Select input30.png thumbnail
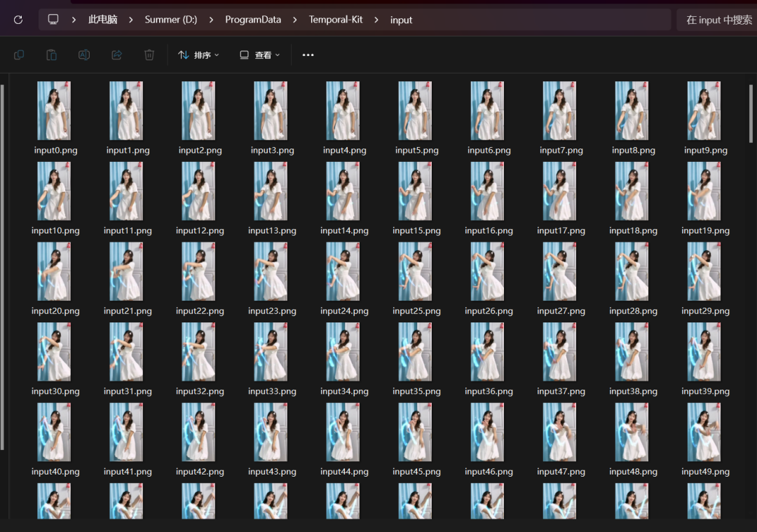 [54, 352]
